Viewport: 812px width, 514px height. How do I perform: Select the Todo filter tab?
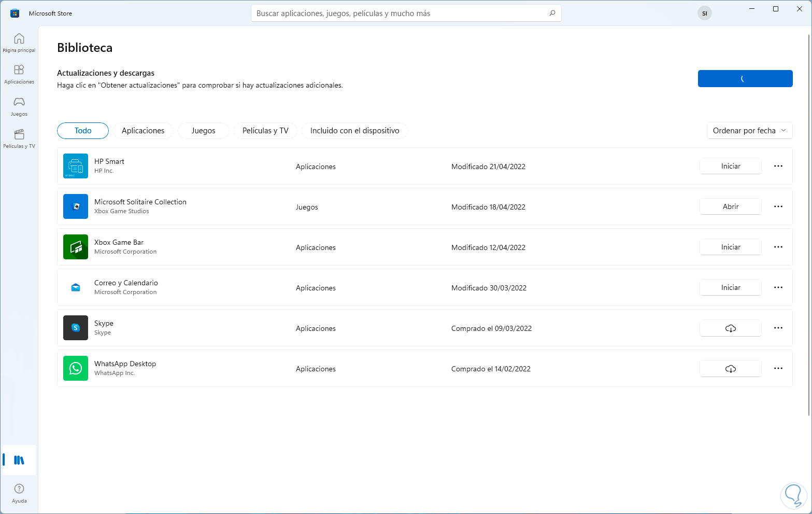83,131
